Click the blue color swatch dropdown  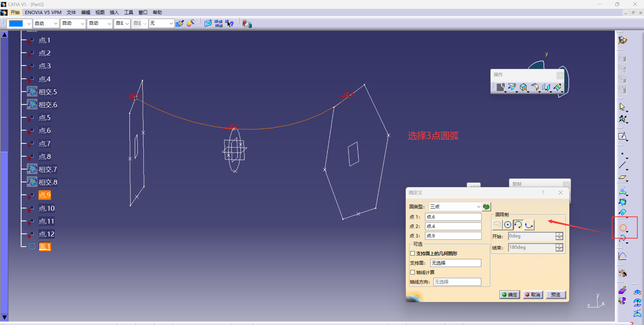point(20,23)
